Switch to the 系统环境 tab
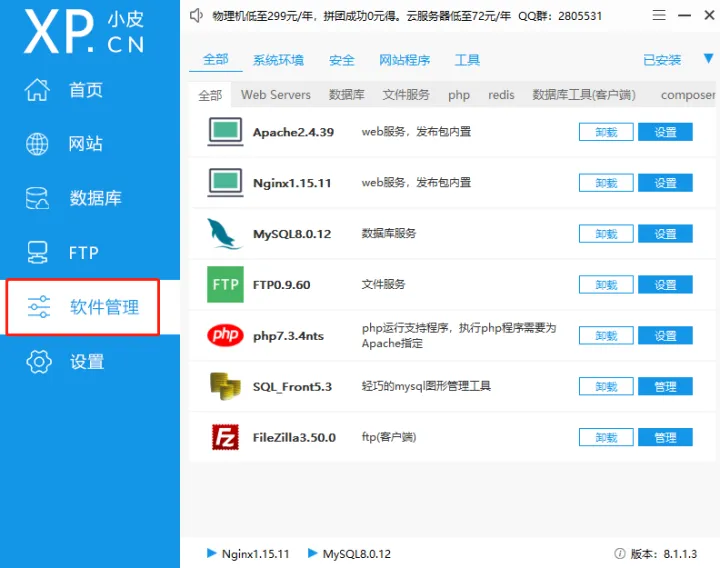Viewport: 720px width, 568px height. pos(278,60)
